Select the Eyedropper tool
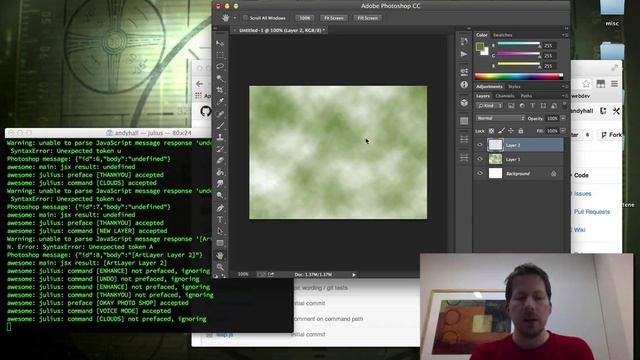Image resolution: width=640 pixels, height=360 pixels. click(x=220, y=102)
